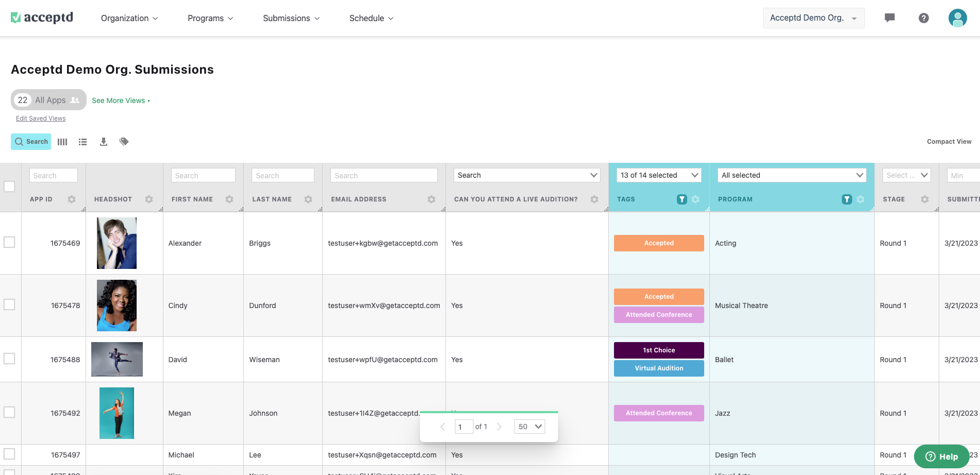Screen dimensions: 980x475
Task: Select the checkbox for Cindy Dunford's row
Action: (9, 304)
